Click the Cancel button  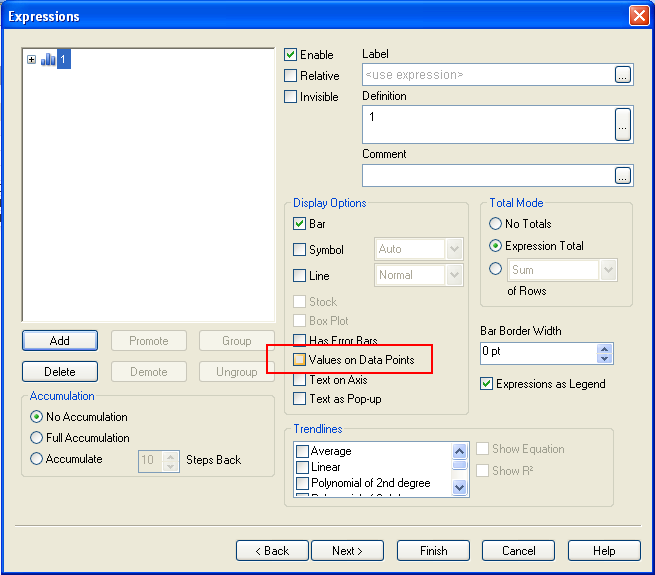click(518, 551)
